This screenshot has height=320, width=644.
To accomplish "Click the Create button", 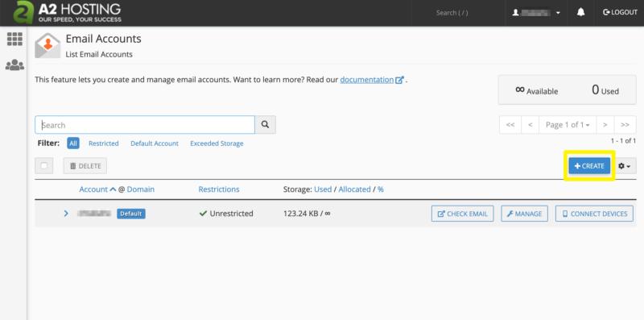I will (x=589, y=166).
